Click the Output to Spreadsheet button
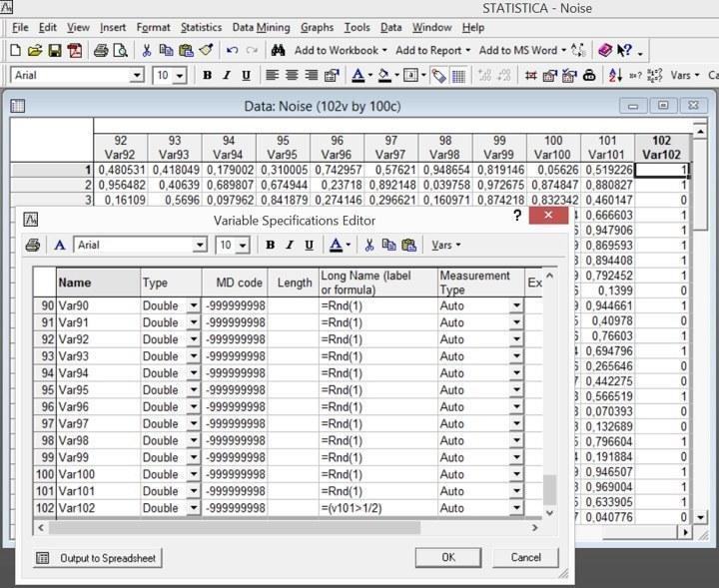Viewport: 719px width, 588px height. (x=98, y=558)
